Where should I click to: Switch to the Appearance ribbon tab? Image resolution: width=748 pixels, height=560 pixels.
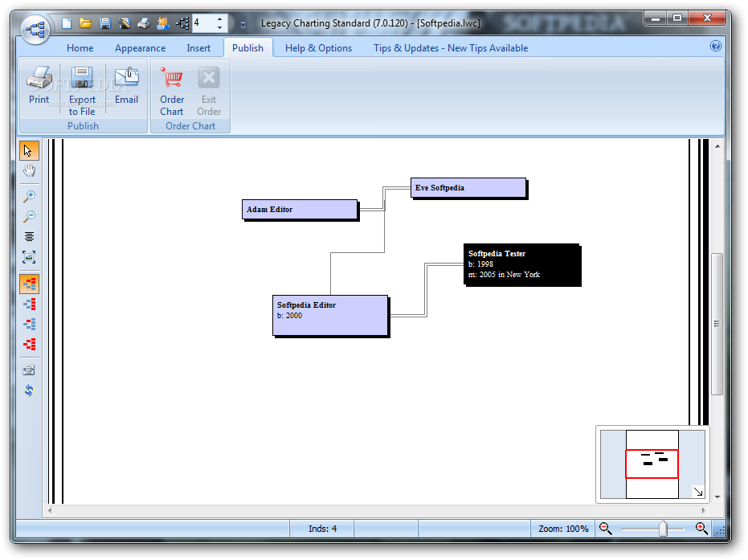[x=141, y=48]
